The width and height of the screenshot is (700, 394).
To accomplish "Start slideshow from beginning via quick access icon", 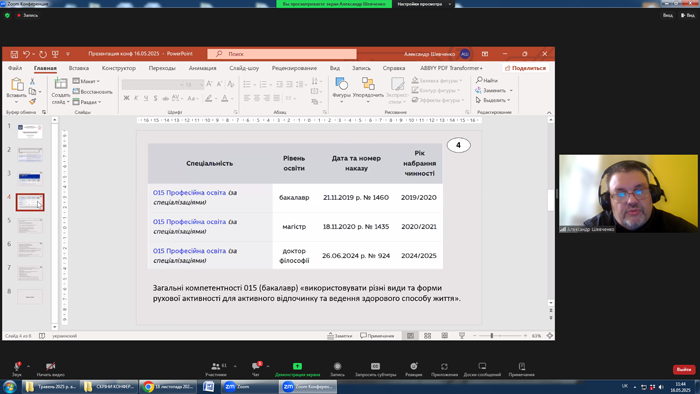I will click(55, 54).
